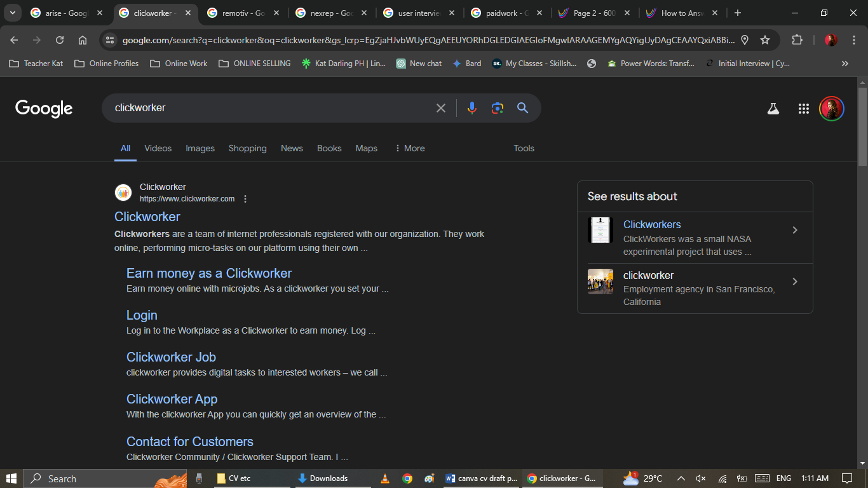Expand the More search filters menu
868x488 pixels.
pyautogui.click(x=410, y=148)
